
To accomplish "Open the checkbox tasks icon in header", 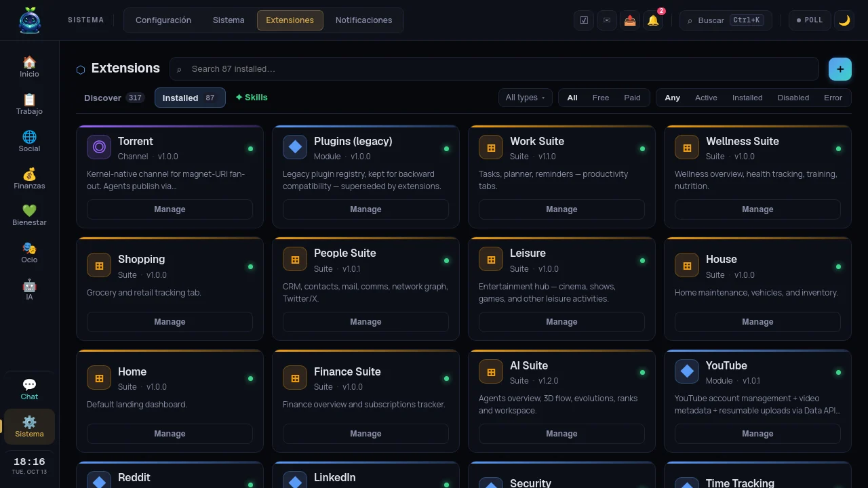I will pyautogui.click(x=584, y=20).
